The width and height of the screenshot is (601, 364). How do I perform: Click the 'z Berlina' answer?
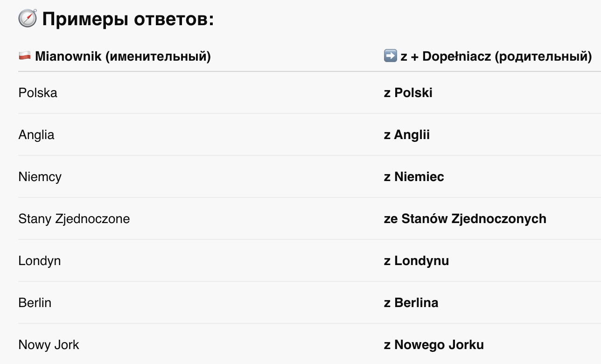pos(411,302)
